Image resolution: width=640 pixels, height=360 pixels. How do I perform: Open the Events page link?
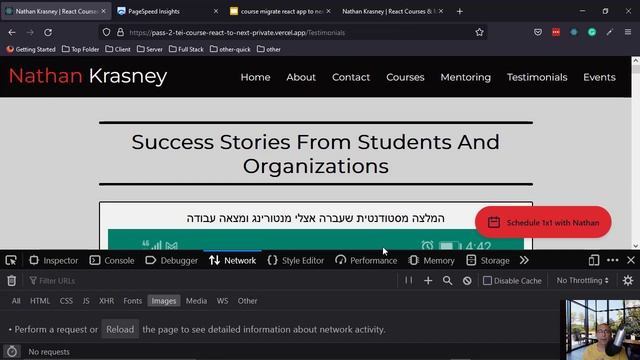click(599, 77)
